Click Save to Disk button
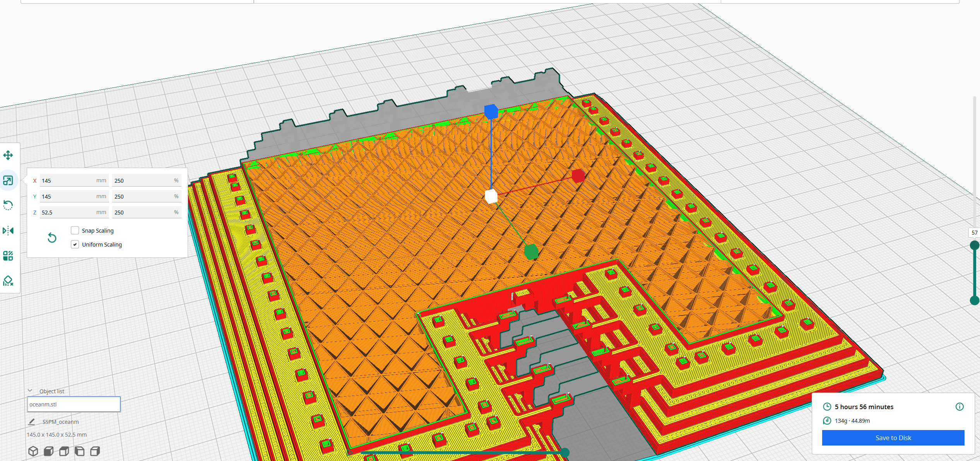 [893, 438]
